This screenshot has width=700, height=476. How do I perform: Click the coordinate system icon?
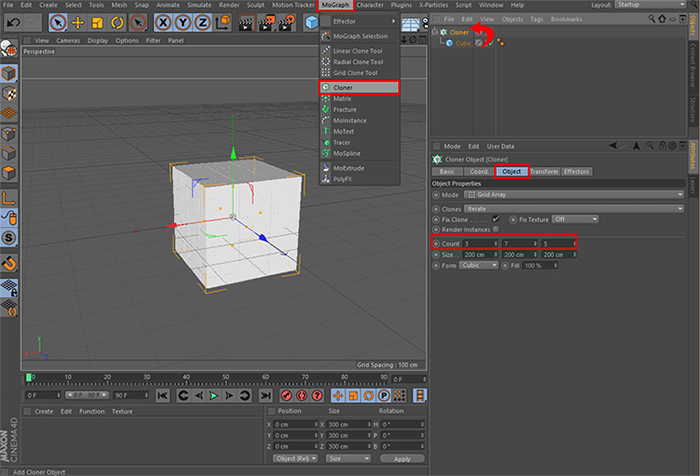point(223,22)
